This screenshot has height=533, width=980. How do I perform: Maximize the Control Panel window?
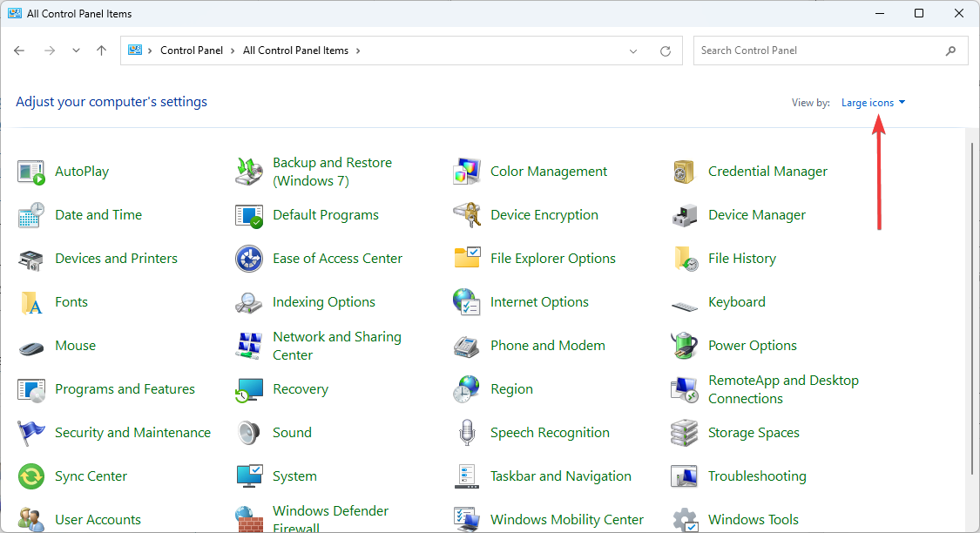pos(919,13)
